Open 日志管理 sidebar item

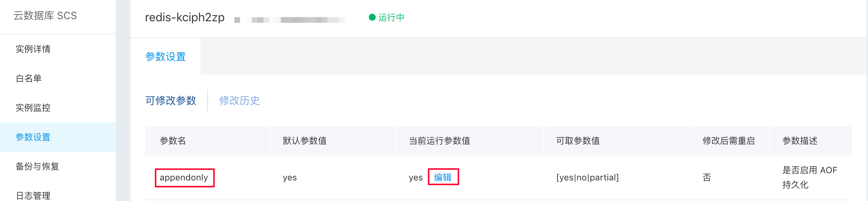click(x=33, y=195)
